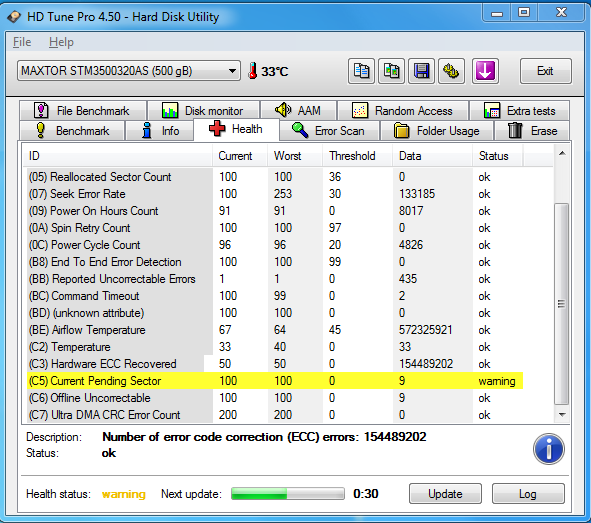The image size is (591, 523).
Task: Click the Next update progress bar
Action: 288,494
